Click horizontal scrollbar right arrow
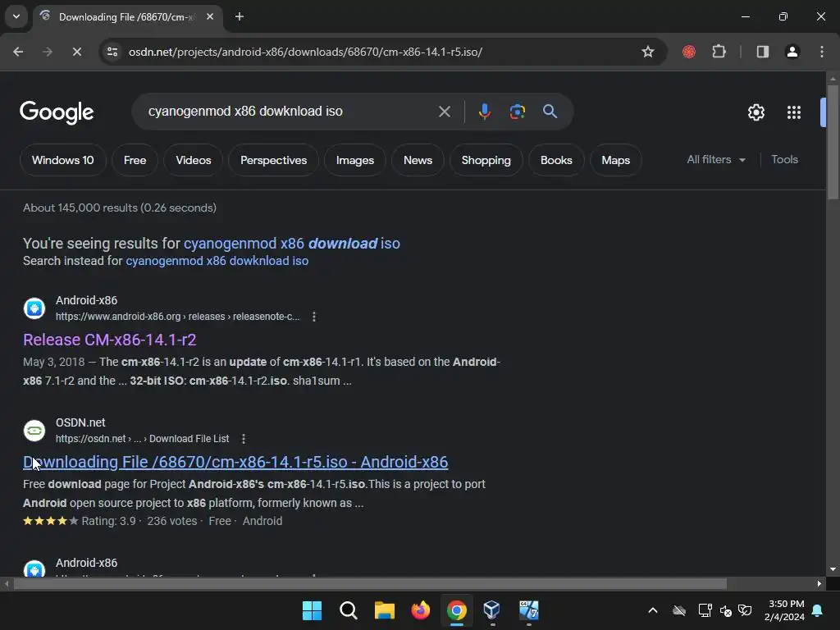The image size is (840, 630). click(819, 584)
